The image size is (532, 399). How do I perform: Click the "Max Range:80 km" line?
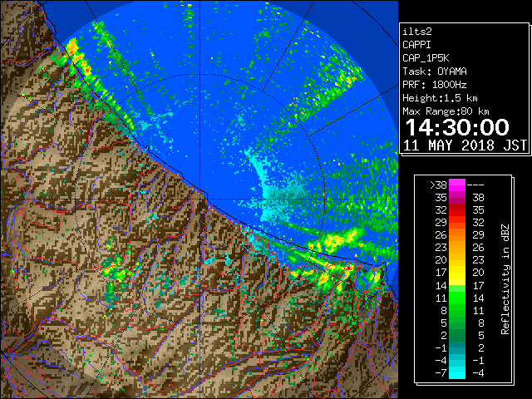(x=446, y=111)
